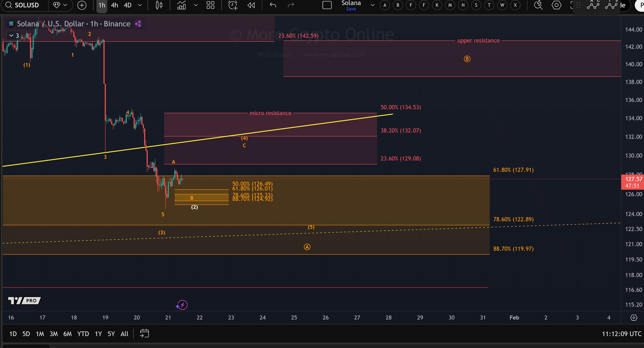Switch to the 1Y range tab
Viewport: 644px width, 348px height.
98,334
